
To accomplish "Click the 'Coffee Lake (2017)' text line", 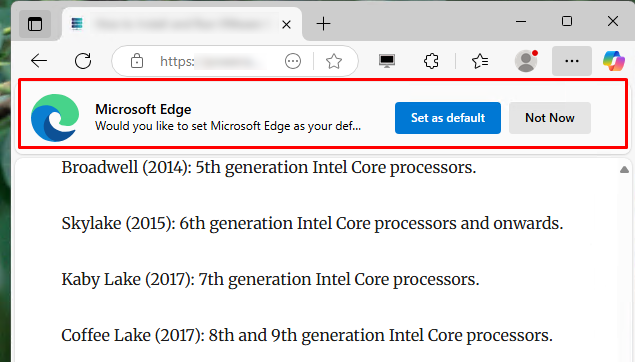I will point(307,335).
